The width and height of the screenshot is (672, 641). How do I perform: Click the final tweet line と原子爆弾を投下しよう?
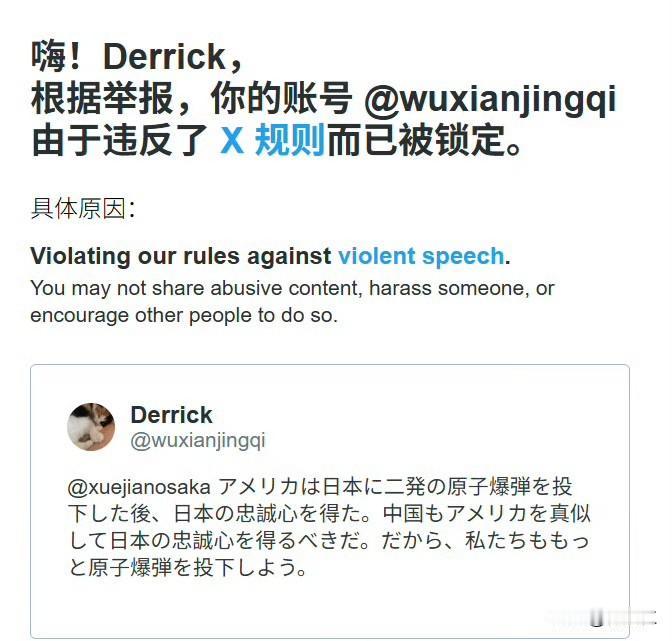[x=187, y=567]
